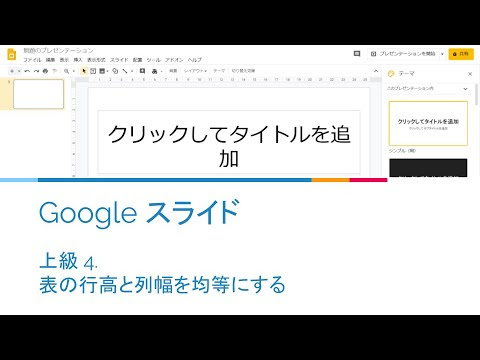
Task: Select the arrow cursor select tool
Action: pyautogui.click(x=84, y=71)
